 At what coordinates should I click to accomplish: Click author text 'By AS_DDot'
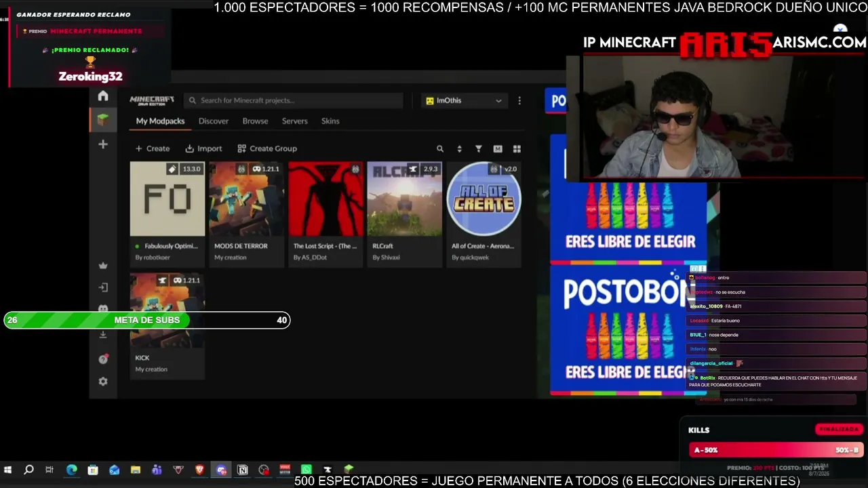[x=310, y=258]
